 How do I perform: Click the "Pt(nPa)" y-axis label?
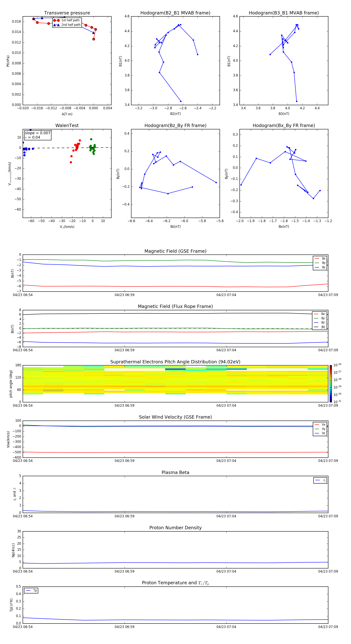click(x=8, y=61)
